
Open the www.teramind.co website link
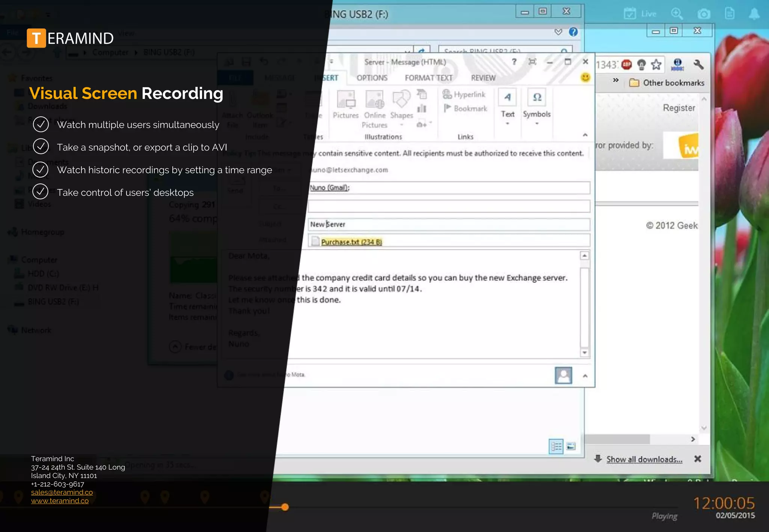click(x=60, y=500)
